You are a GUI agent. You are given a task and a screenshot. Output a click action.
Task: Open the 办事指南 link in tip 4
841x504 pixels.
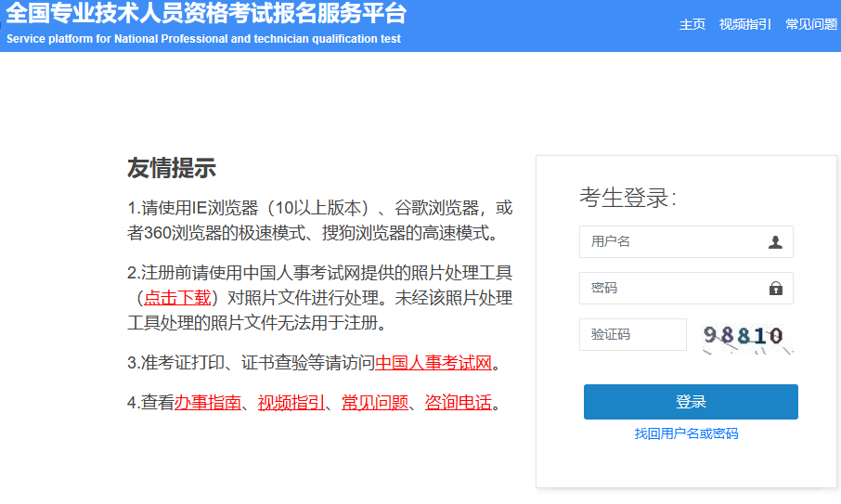pyautogui.click(x=207, y=403)
